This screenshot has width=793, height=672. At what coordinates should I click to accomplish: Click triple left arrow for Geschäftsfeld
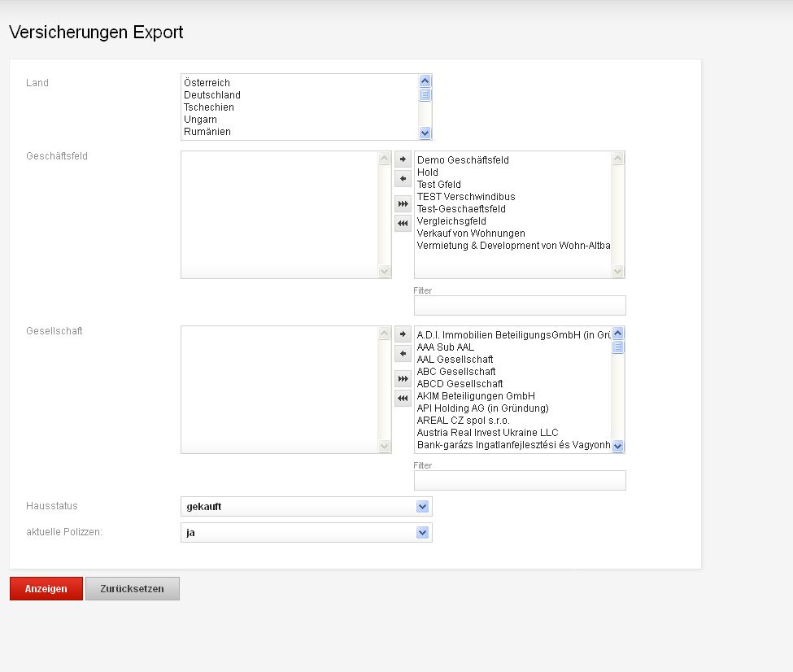403,223
